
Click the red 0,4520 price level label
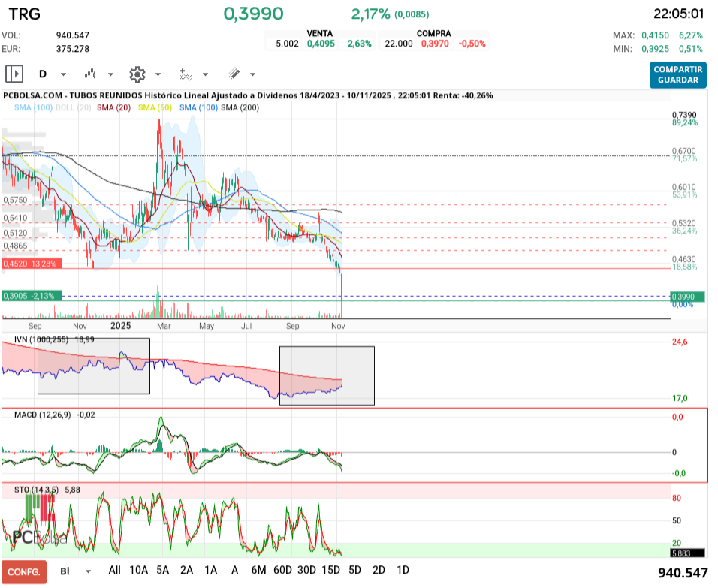(32, 264)
